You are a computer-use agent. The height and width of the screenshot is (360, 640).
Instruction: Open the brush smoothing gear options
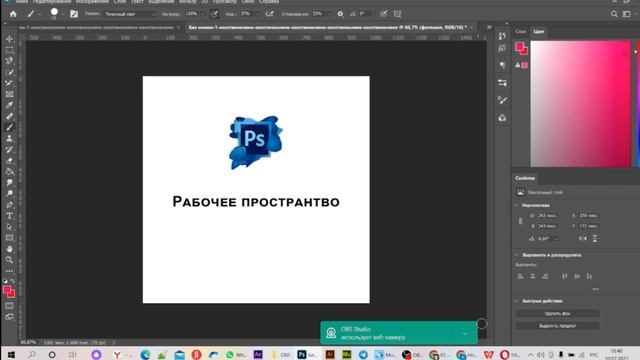click(340, 14)
